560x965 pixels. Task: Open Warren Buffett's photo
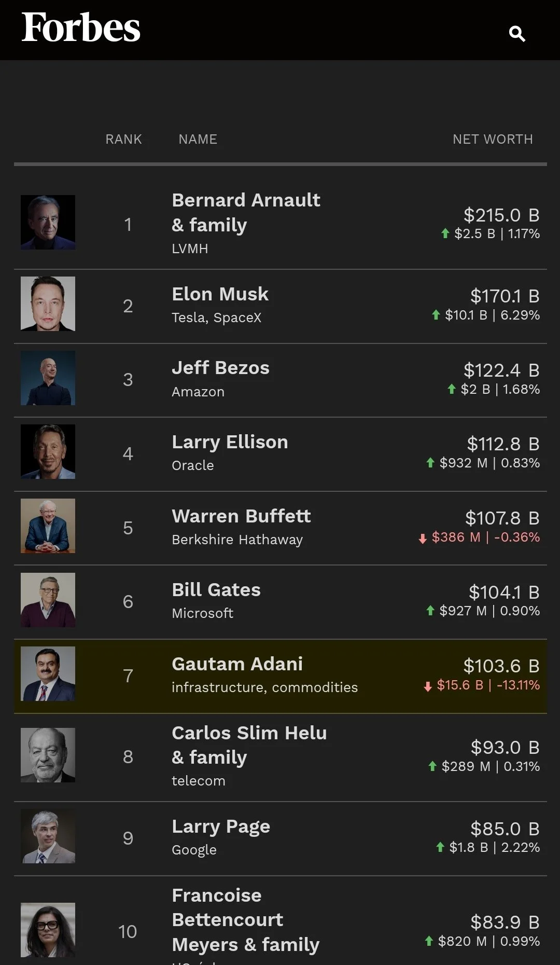coord(48,526)
